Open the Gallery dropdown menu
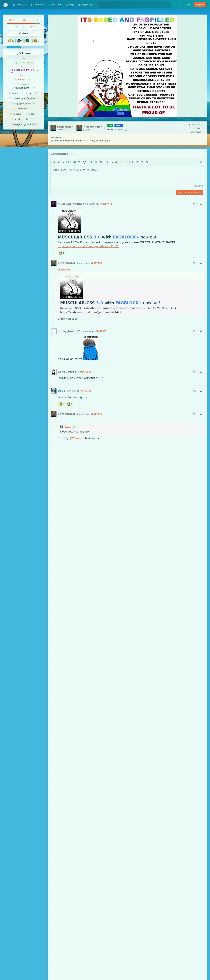 click(19, 5)
